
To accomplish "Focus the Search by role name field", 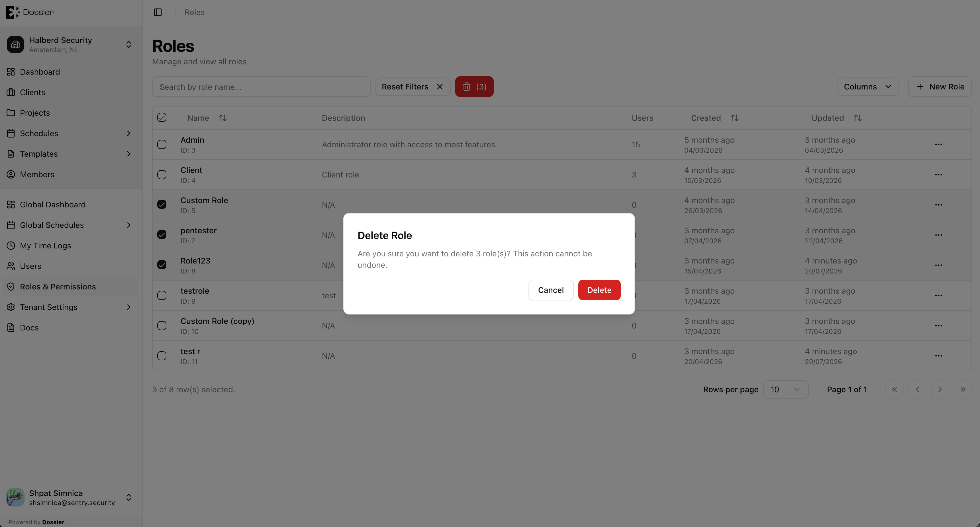I will (261, 87).
